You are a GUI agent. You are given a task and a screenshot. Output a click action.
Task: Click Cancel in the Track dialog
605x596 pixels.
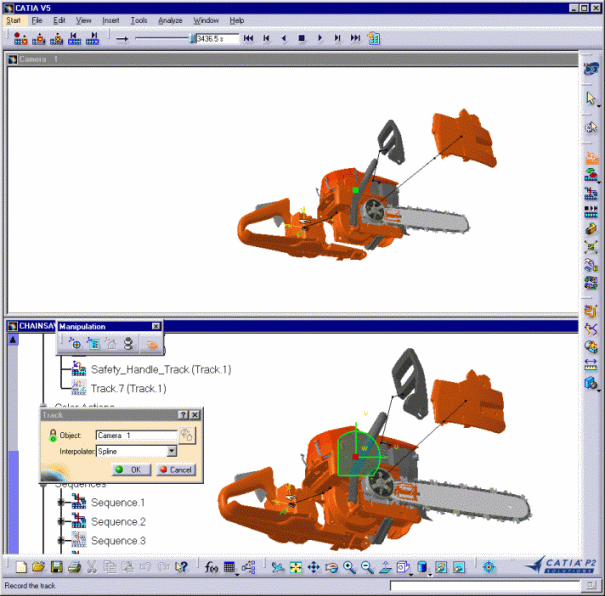click(x=176, y=469)
